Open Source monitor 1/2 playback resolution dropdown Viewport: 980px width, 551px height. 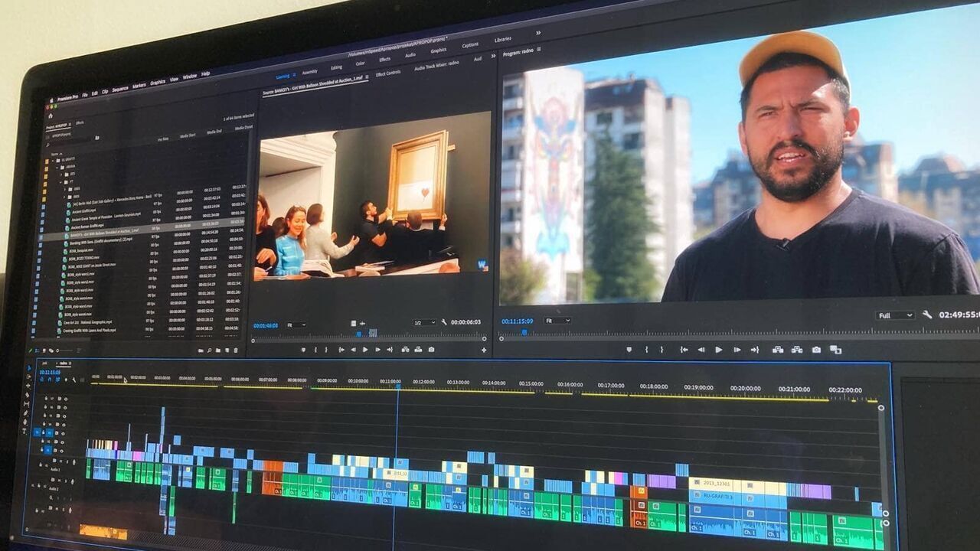coord(424,322)
